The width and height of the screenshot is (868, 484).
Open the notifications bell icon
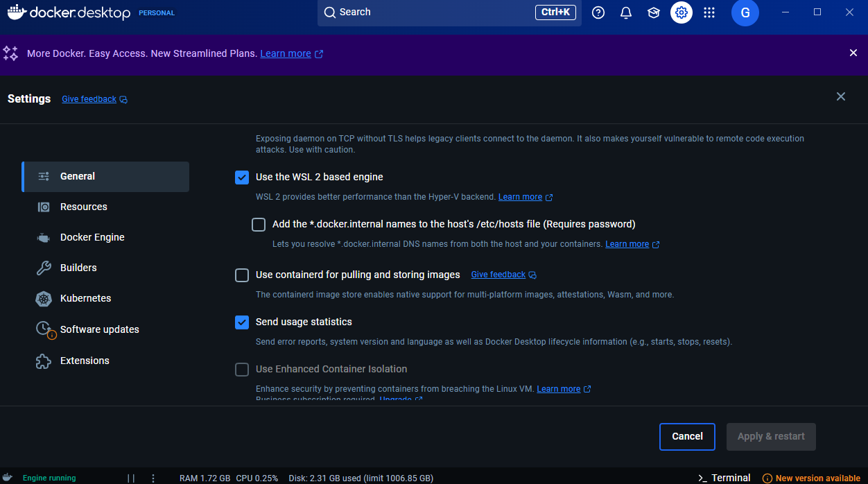[x=626, y=12]
